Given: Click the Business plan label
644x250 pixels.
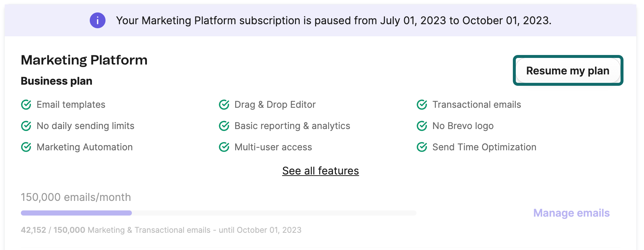Looking at the screenshot, I should pos(56,81).
